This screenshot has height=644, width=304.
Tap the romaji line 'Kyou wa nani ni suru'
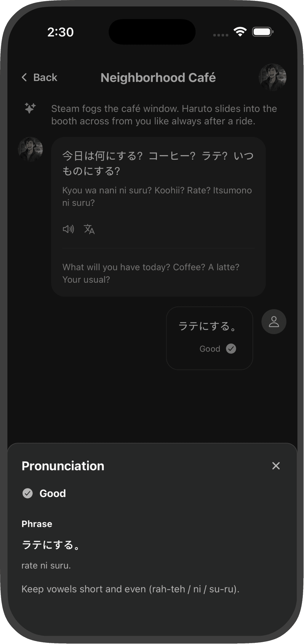(157, 196)
